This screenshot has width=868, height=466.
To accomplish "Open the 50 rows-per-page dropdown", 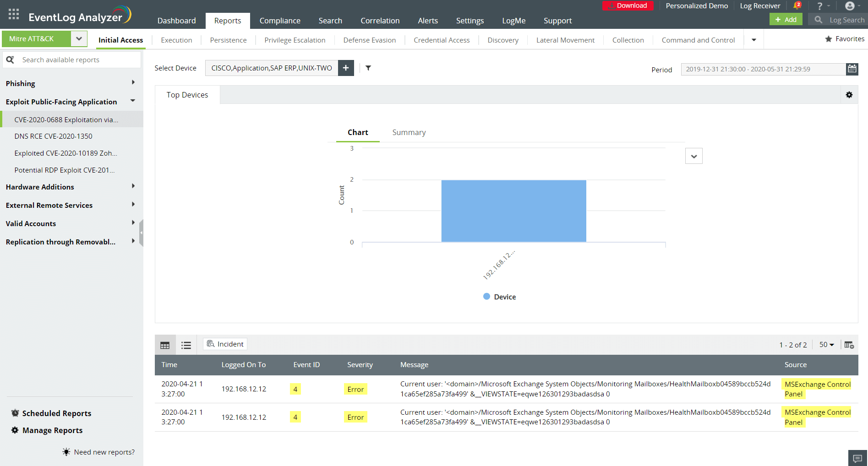I will (x=827, y=345).
